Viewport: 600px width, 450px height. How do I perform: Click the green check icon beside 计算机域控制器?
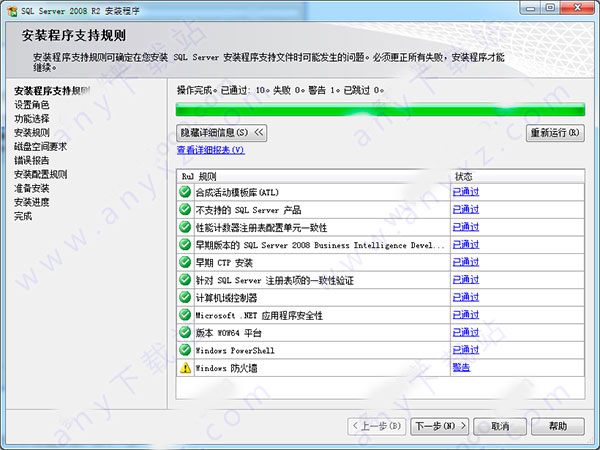(x=184, y=297)
